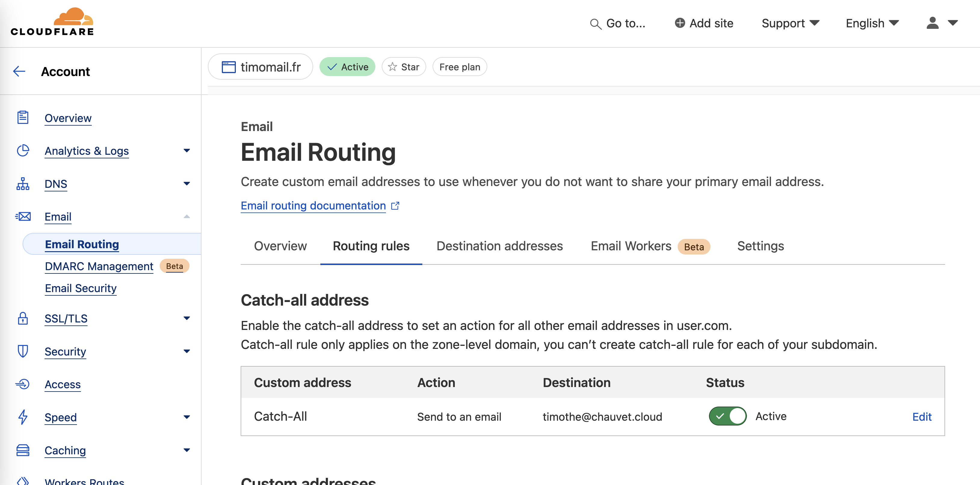Click the Security shield icon
The width and height of the screenshot is (980, 485).
(23, 351)
